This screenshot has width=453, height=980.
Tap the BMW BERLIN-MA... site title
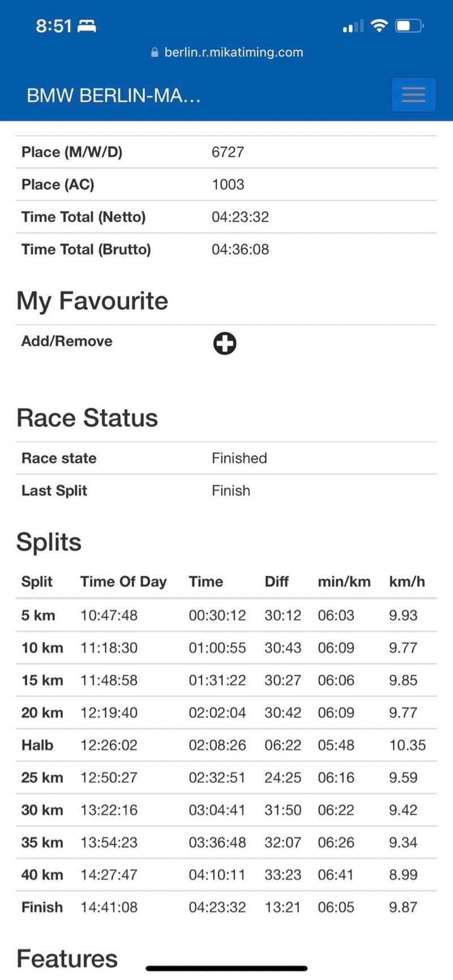[114, 95]
